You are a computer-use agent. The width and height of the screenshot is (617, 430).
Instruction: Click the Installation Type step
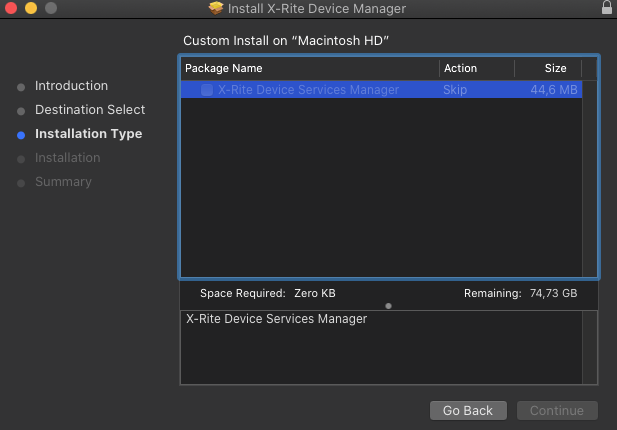pyautogui.click(x=89, y=134)
